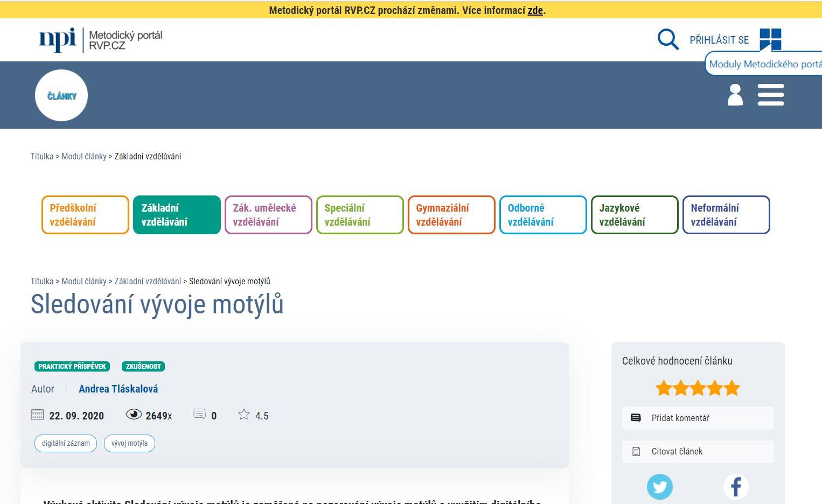
Task: Open the comments icon showing 0
Action: [200, 414]
